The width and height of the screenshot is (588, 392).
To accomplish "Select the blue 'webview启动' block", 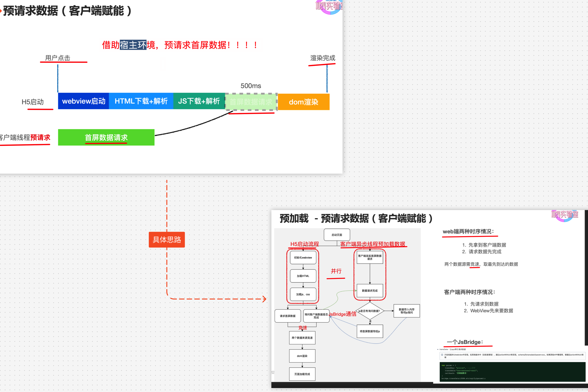I will pyautogui.click(x=83, y=101).
